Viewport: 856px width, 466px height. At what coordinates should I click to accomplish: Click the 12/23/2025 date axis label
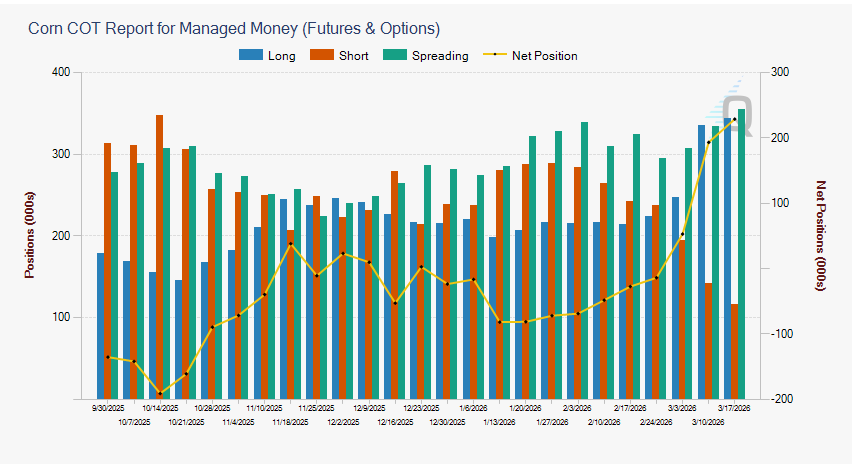click(x=421, y=408)
